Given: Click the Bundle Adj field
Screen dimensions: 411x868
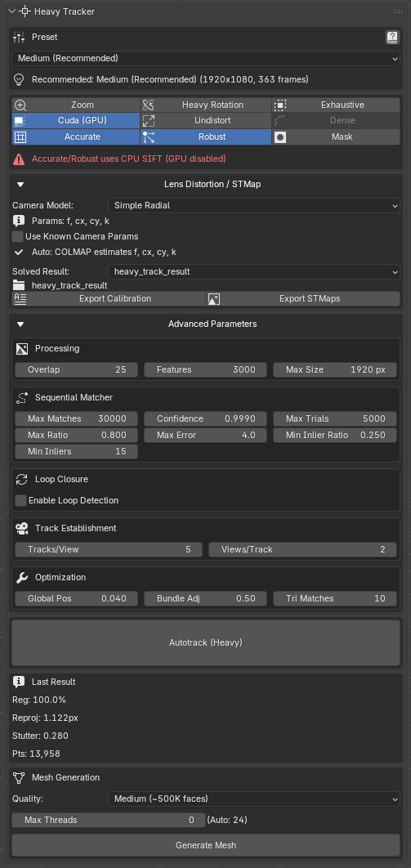Looking at the screenshot, I should click(206, 598).
